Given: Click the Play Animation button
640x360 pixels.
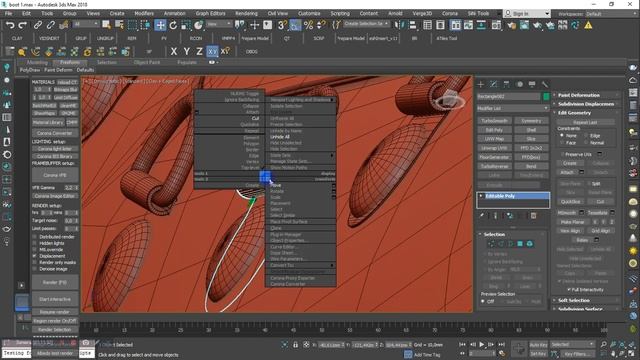Looking at the screenshot, I should tap(482, 344).
